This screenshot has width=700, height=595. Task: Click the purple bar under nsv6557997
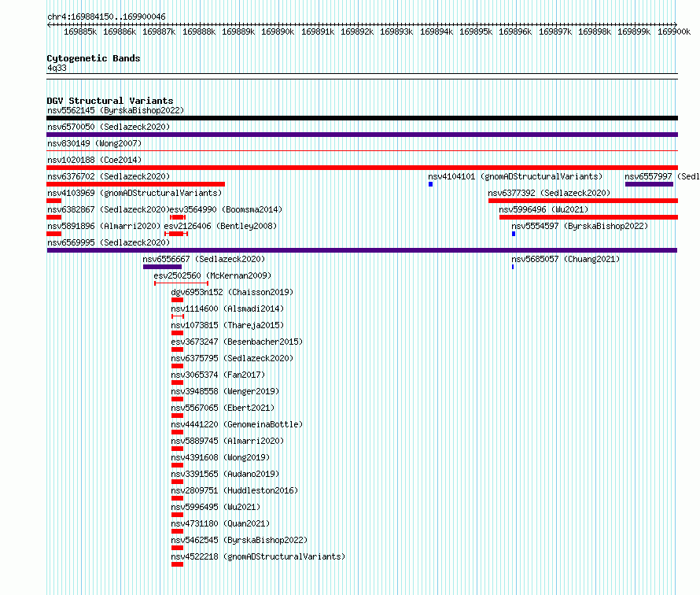click(649, 184)
